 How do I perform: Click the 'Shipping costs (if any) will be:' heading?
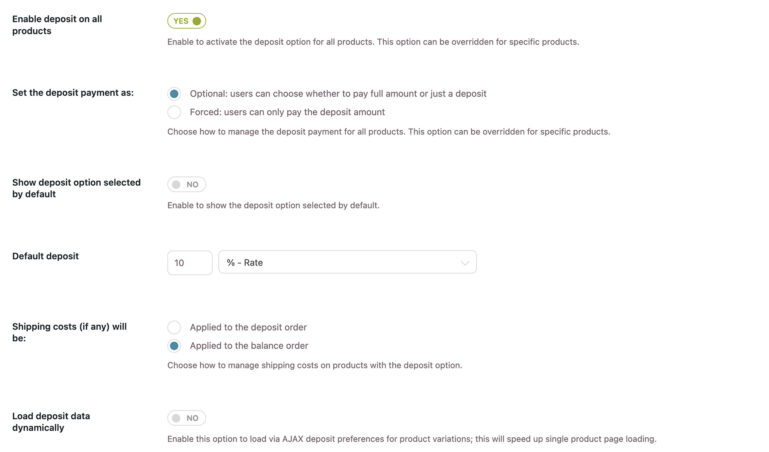coord(70,332)
